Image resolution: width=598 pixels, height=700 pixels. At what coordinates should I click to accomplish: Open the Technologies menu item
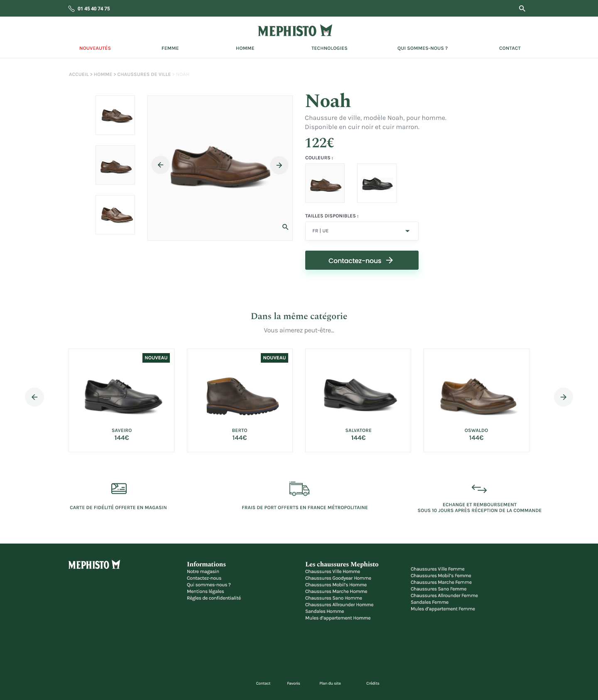coord(329,48)
